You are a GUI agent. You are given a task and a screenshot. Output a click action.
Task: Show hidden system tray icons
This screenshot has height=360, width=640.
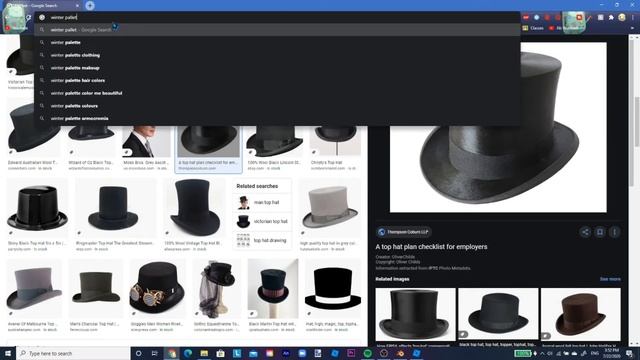pos(542,353)
